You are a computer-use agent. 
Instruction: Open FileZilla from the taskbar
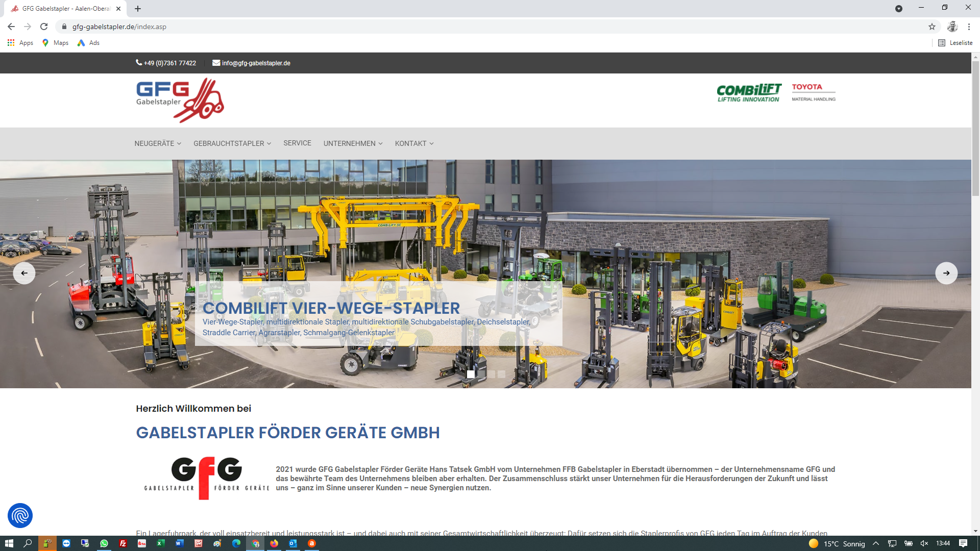point(122,543)
